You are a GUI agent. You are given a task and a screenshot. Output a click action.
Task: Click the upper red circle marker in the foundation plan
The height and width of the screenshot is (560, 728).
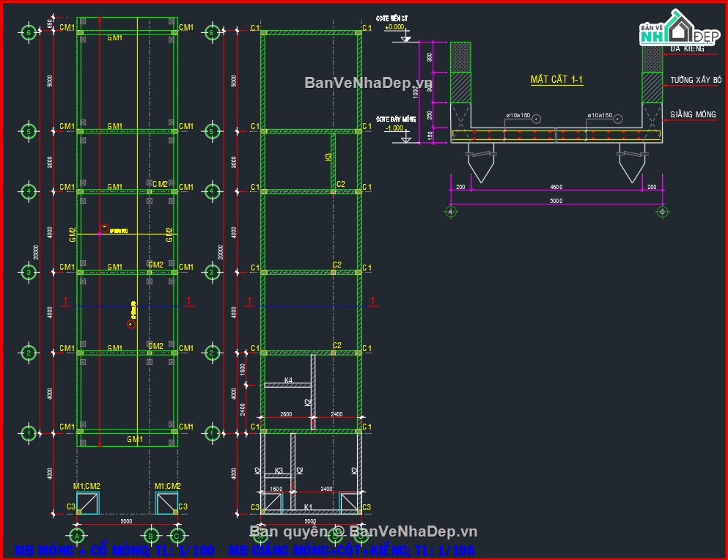[x=105, y=227]
